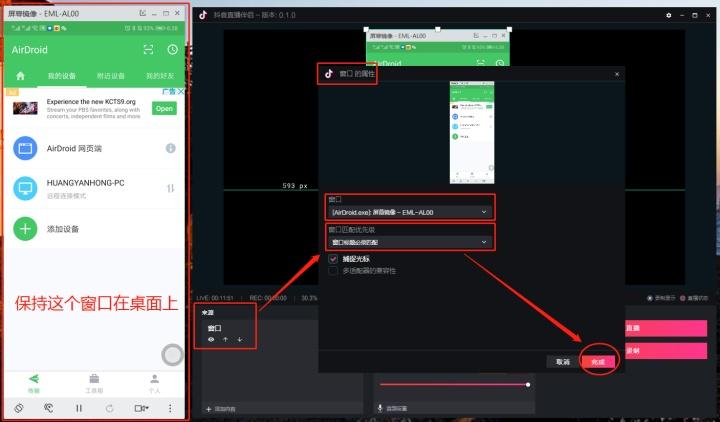Image resolution: width=720 pixels, height=422 pixels.
Task: Move the 窗口 source up with the arrow
Action: pyautogui.click(x=225, y=339)
